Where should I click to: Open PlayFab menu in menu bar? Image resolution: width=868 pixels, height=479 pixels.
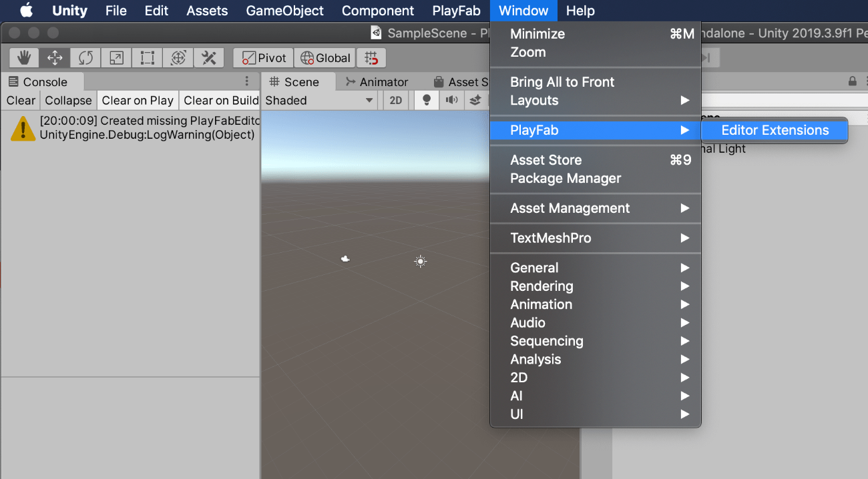click(457, 11)
